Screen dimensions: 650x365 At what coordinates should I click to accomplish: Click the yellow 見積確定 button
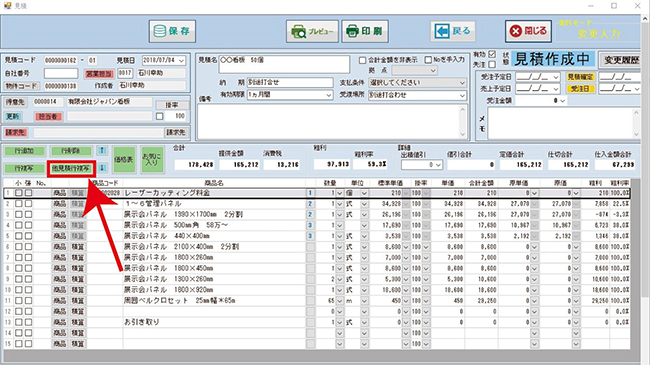[580, 77]
